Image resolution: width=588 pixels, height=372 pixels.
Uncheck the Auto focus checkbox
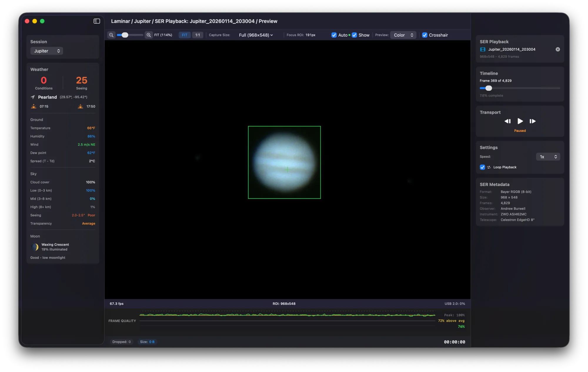pyautogui.click(x=334, y=35)
